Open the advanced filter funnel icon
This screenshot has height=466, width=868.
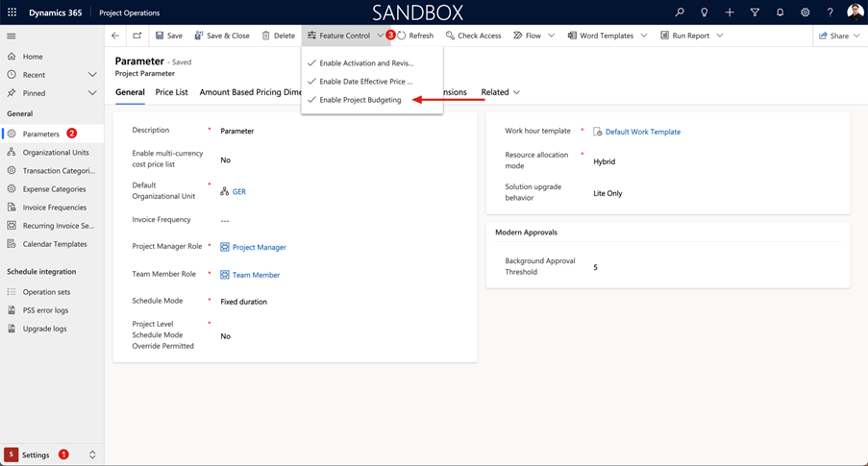point(755,12)
